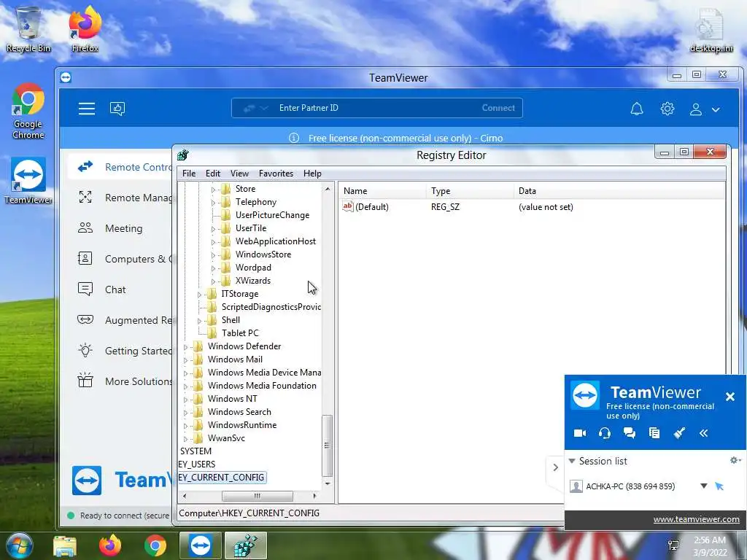Expand the account dropdown chevron in TeamViewer

[716, 109]
